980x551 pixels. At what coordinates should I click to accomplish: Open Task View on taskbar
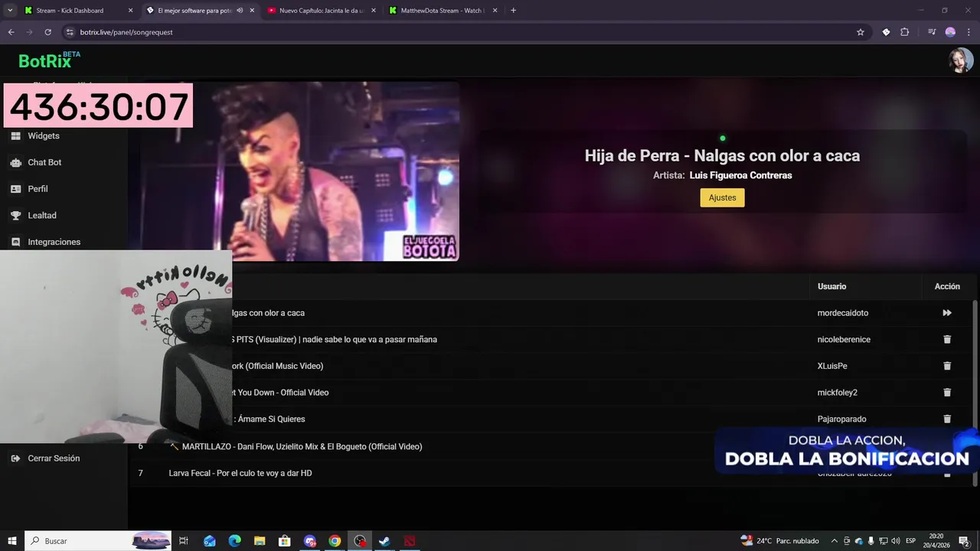pyautogui.click(x=184, y=541)
